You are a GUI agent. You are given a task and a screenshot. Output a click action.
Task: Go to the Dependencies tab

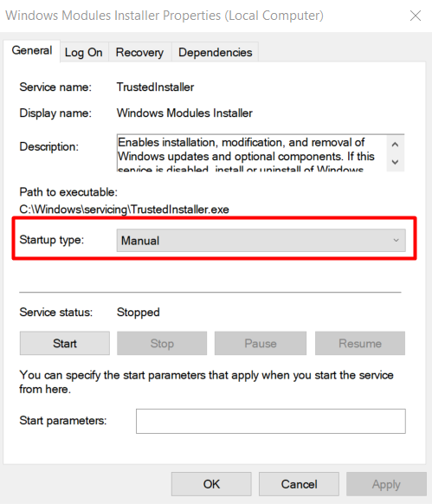(215, 53)
